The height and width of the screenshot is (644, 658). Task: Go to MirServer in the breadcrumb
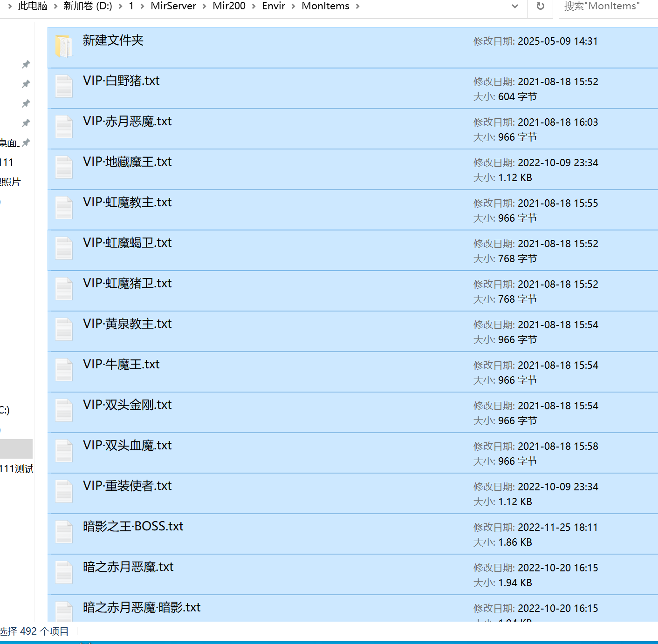click(x=173, y=6)
